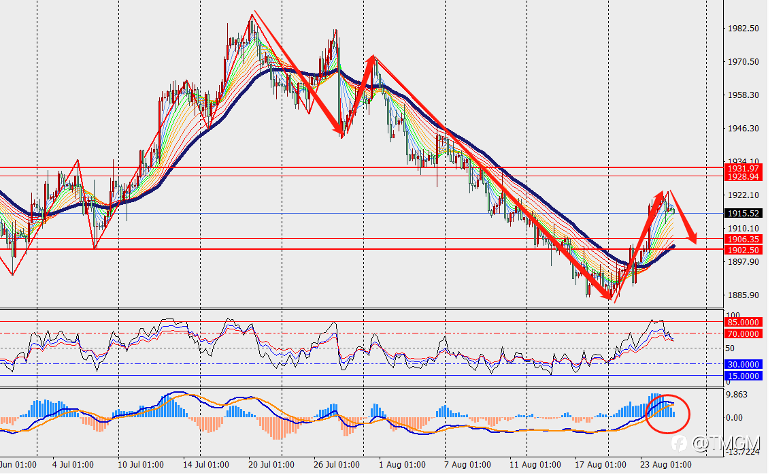Click the 7 Aug 01:00 date label
770x475 pixels.
click(468, 465)
